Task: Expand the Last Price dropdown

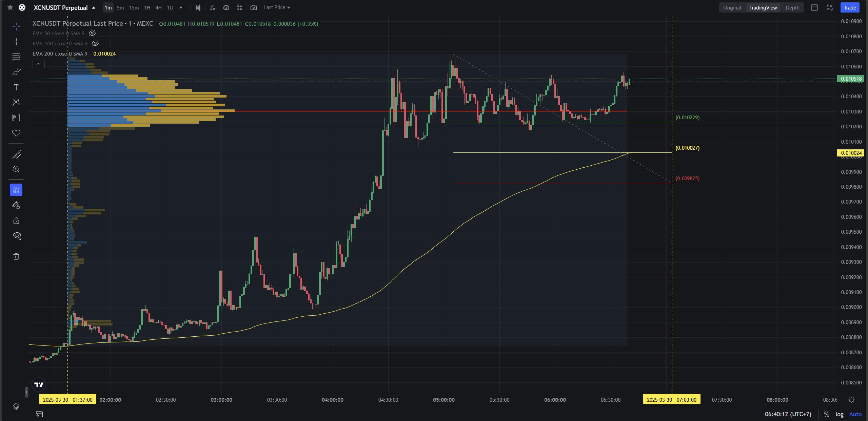Action: coord(277,7)
